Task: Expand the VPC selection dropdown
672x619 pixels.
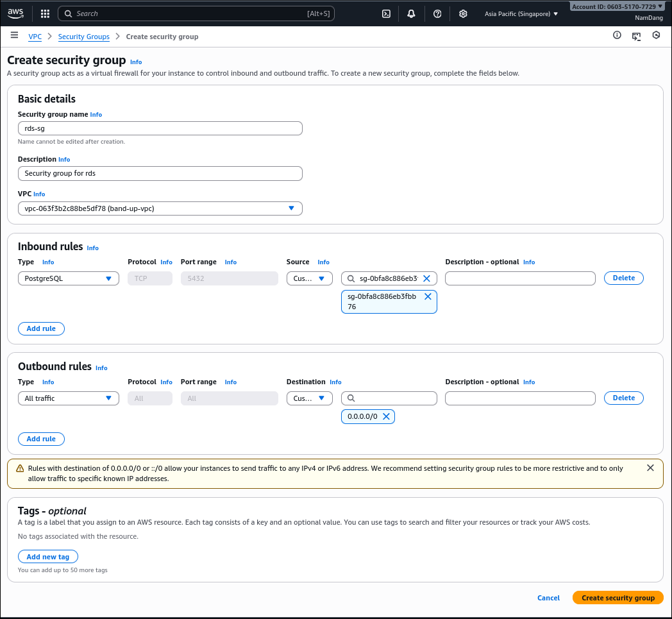Action: click(160, 208)
